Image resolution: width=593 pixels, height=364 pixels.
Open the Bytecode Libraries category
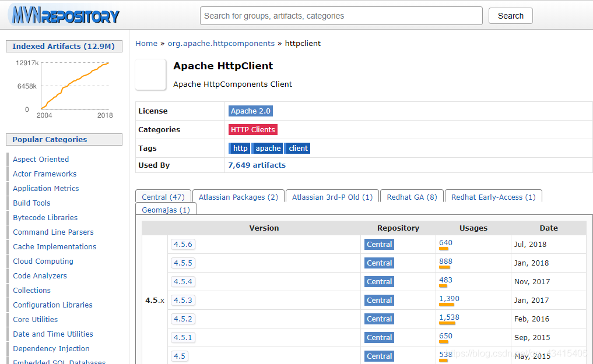click(x=45, y=217)
